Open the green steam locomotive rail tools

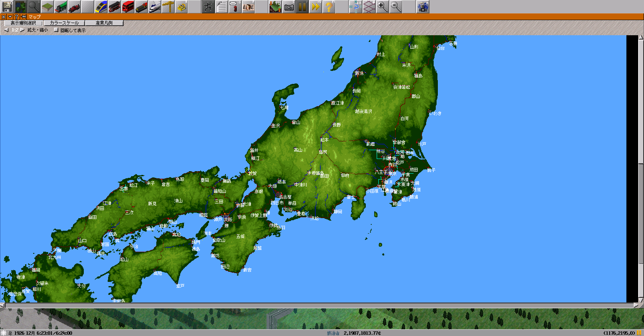60,7
